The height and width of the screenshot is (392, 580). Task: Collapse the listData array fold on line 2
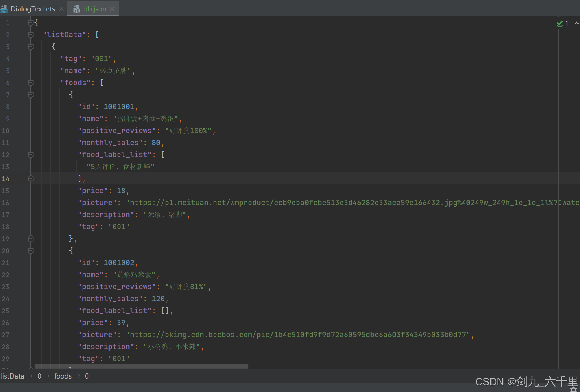click(x=31, y=35)
